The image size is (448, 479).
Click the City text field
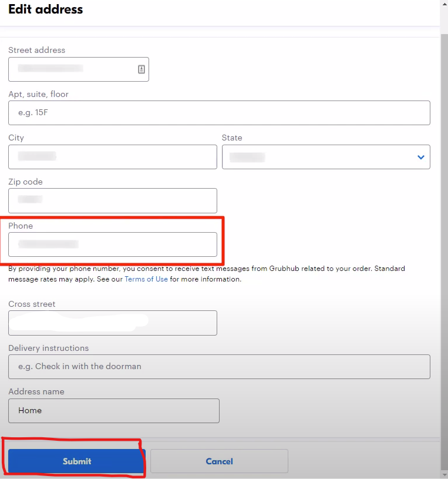tap(113, 157)
